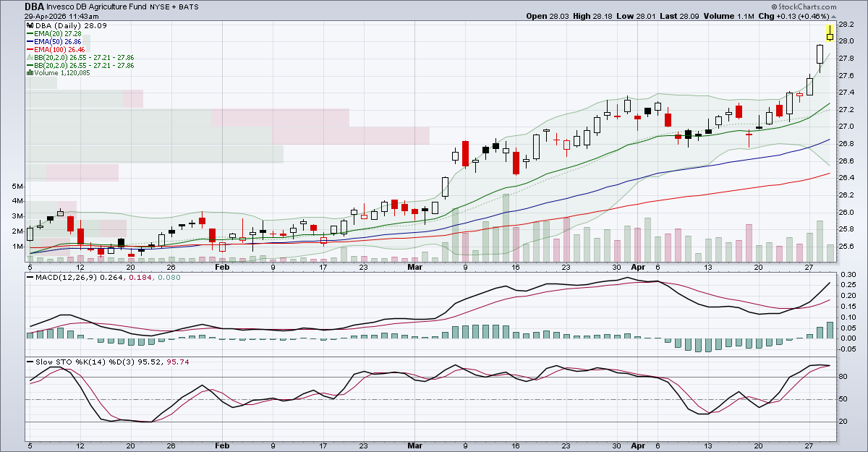Click the green EMA(20) line marker
The image size is (868, 452).
pos(29,33)
